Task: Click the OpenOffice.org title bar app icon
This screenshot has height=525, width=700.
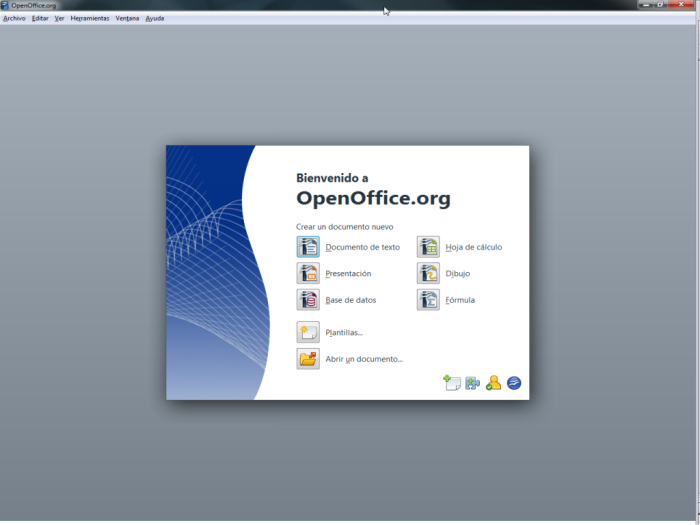Action: coord(4,5)
